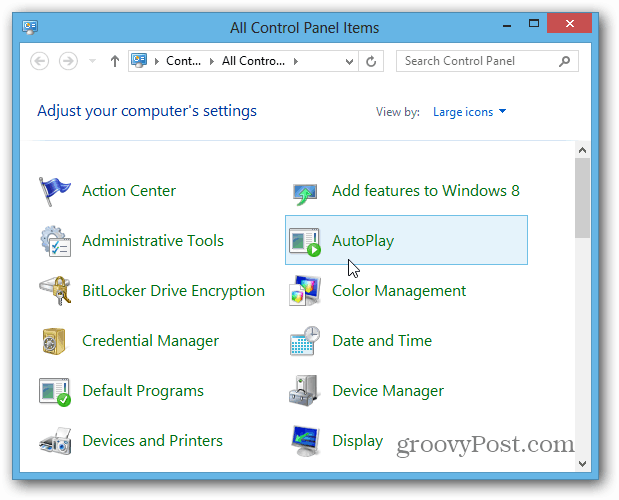
Task: Open the Color Management link
Action: point(399,291)
